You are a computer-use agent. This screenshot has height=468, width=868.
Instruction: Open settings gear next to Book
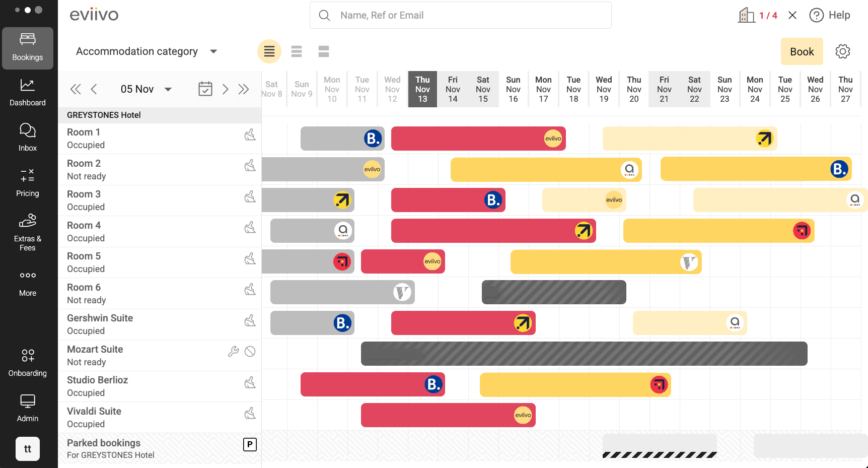click(842, 51)
